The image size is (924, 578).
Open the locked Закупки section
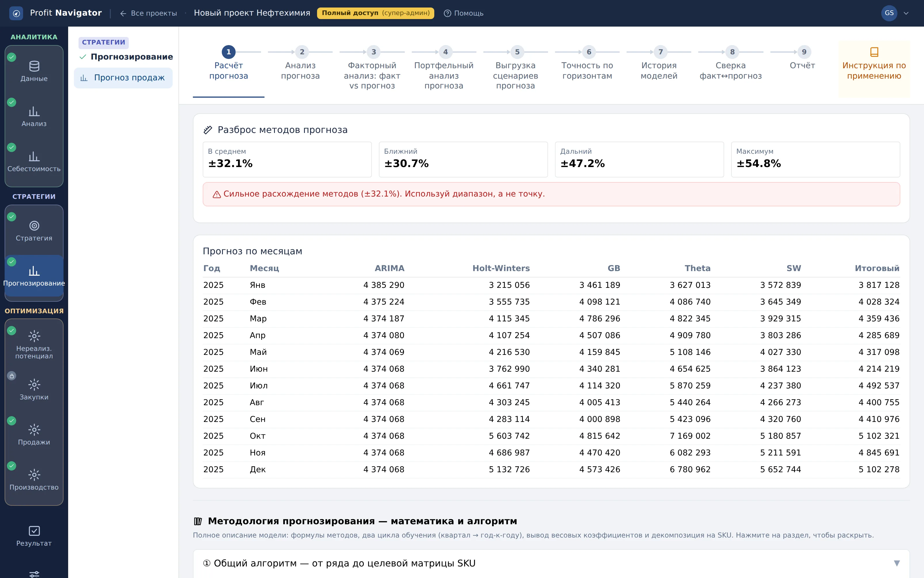point(34,390)
